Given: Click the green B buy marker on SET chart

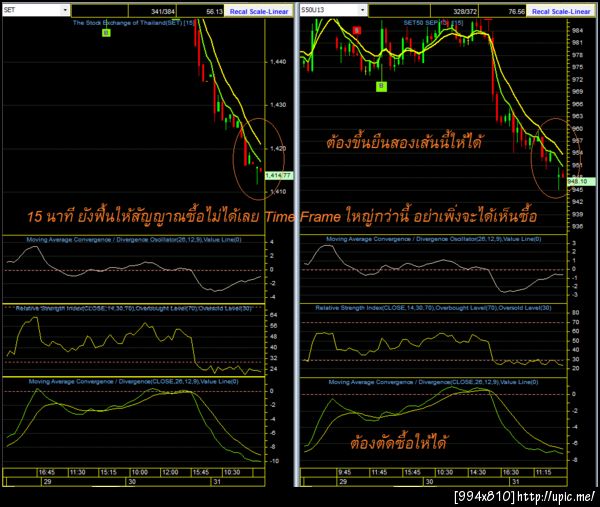Looking at the screenshot, I should [x=106, y=33].
